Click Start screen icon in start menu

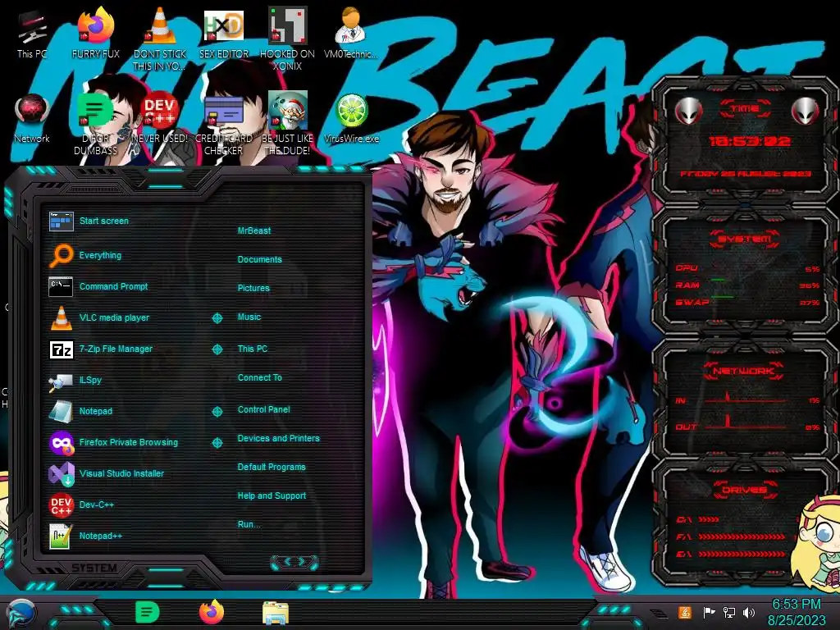click(61, 221)
